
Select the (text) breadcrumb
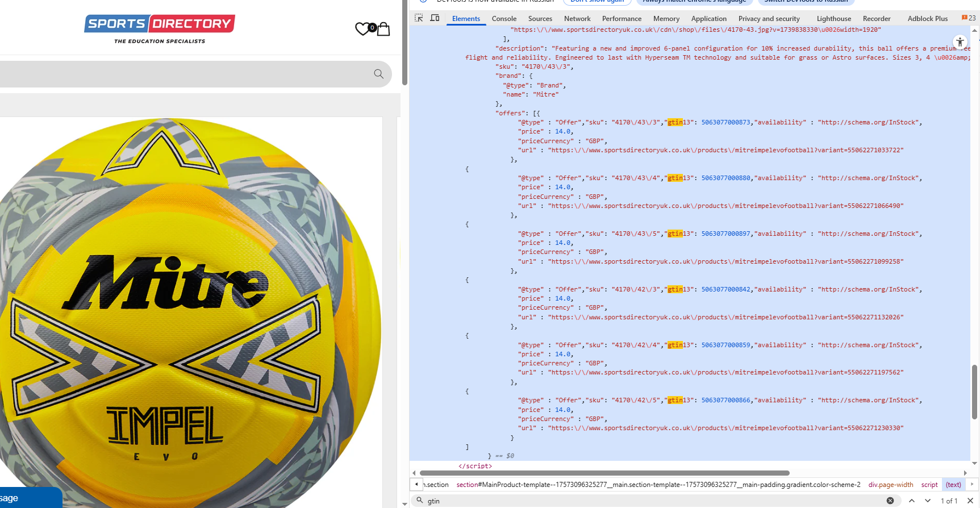pos(953,485)
